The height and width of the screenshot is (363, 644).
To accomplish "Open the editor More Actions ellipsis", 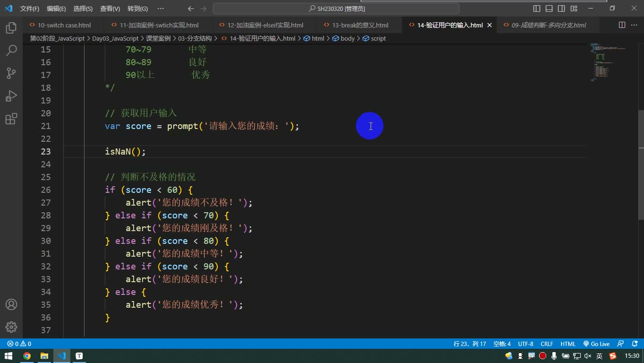I will click(634, 25).
